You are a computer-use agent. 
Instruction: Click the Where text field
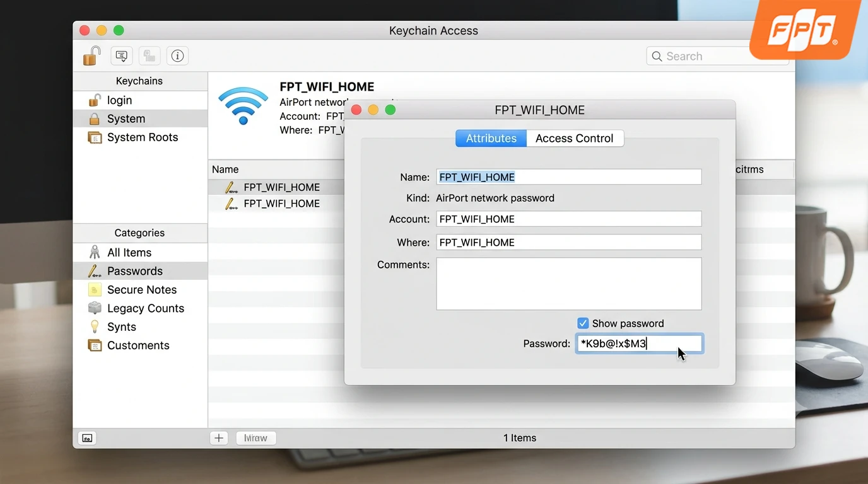[569, 243]
